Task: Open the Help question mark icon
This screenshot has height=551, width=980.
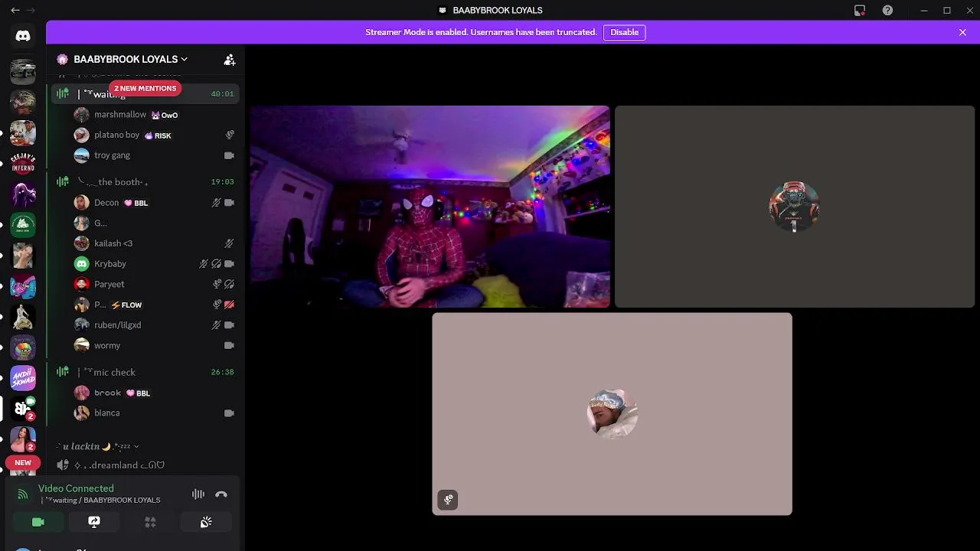Action: [887, 10]
